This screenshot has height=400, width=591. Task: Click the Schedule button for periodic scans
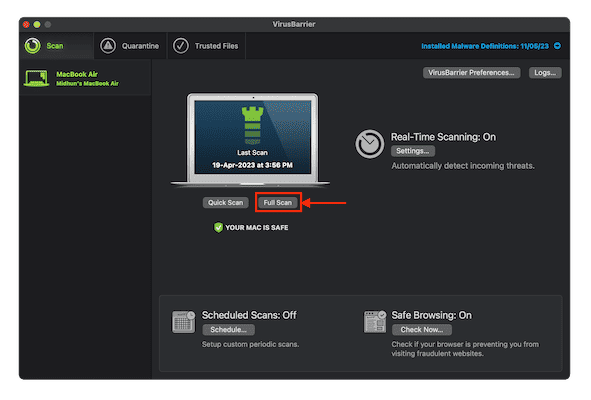click(228, 330)
